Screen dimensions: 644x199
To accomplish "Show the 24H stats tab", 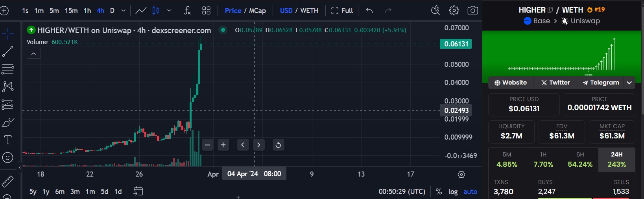I will click(x=616, y=160).
